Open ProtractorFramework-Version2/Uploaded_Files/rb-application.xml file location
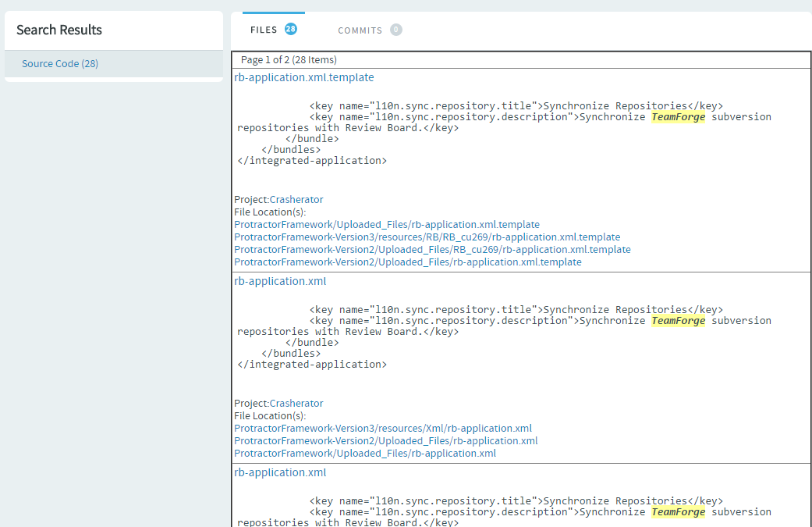The width and height of the screenshot is (812, 527). [386, 440]
